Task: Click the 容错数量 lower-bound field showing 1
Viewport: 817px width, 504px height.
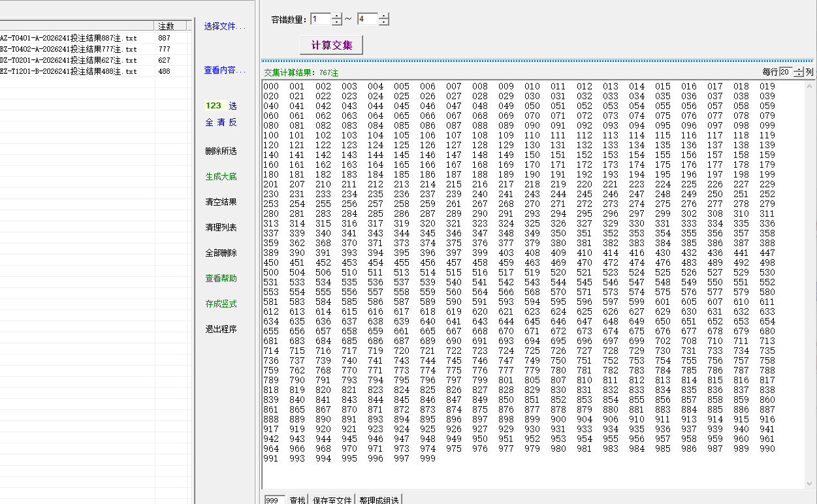Action: 321,19
